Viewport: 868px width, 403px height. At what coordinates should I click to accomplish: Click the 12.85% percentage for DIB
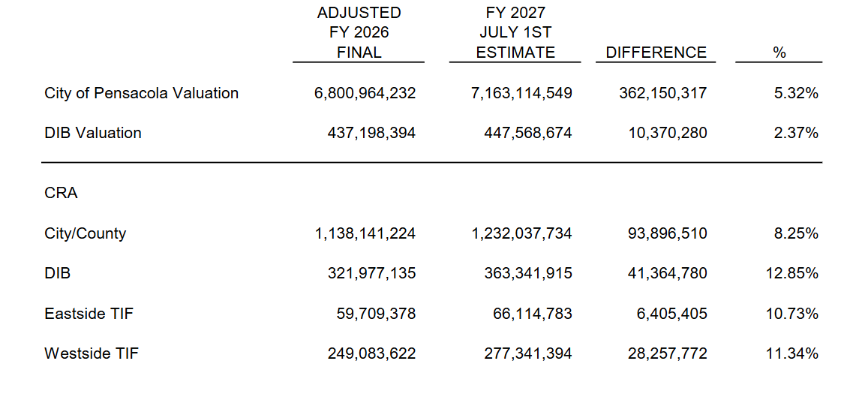[792, 274]
